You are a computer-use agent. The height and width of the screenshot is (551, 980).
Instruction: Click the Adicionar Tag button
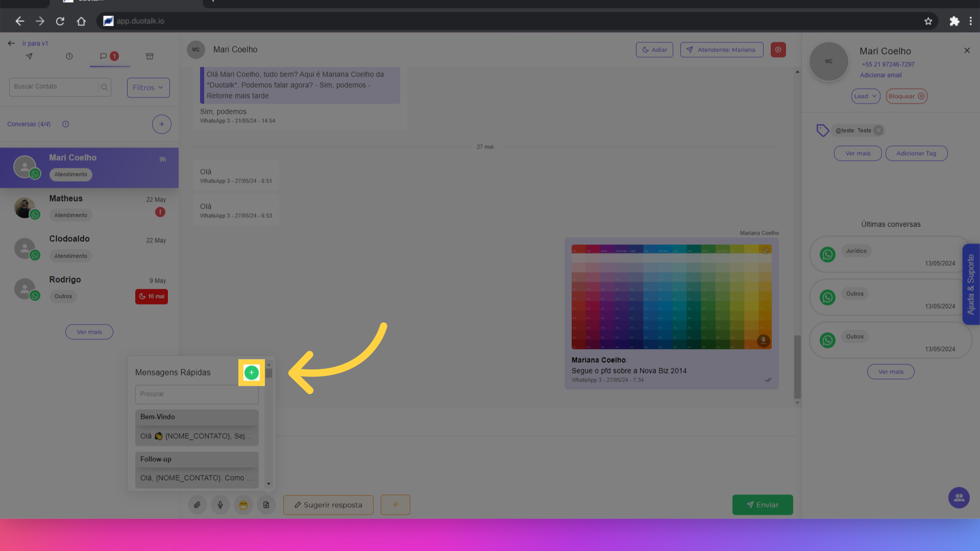click(x=916, y=154)
